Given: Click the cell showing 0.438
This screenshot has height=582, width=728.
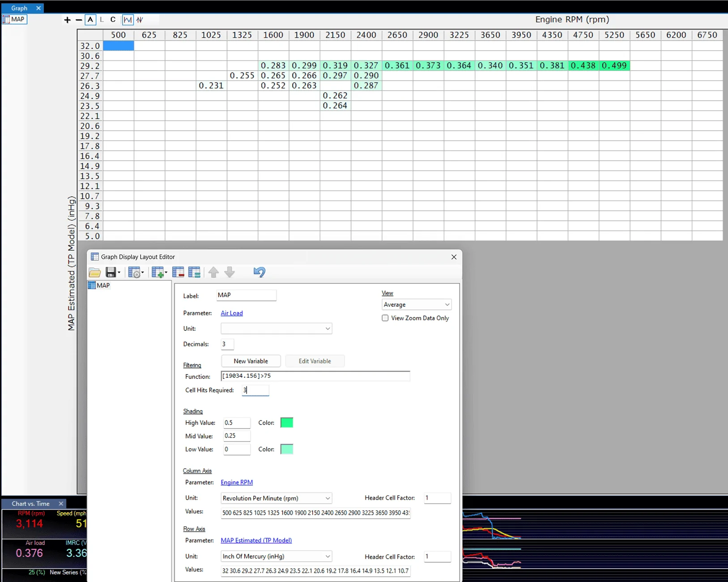Looking at the screenshot, I should coord(583,66).
